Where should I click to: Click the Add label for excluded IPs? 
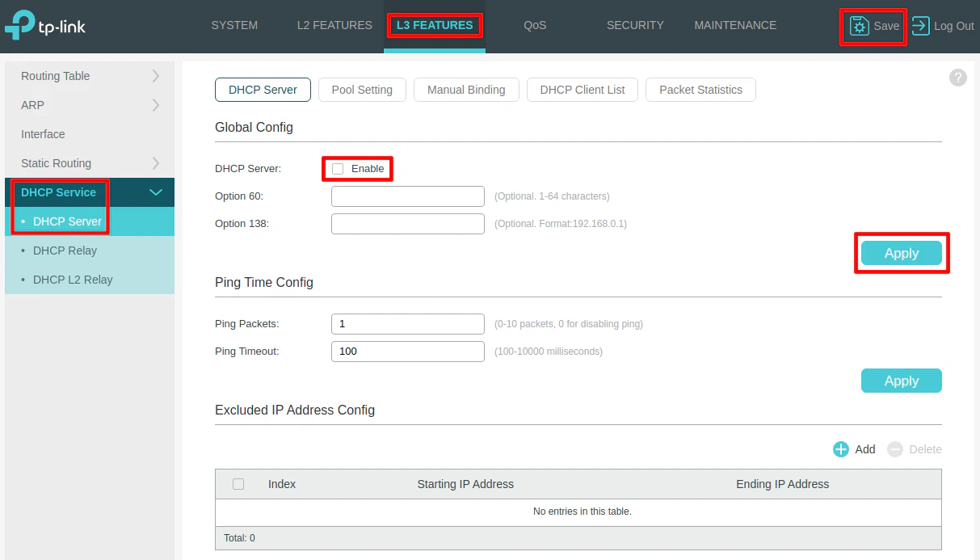pyautogui.click(x=865, y=449)
